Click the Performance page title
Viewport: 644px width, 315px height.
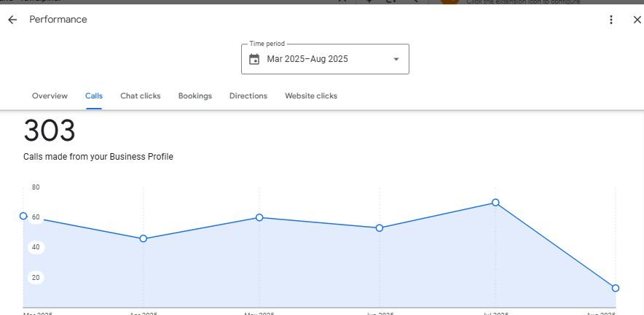[x=58, y=20]
